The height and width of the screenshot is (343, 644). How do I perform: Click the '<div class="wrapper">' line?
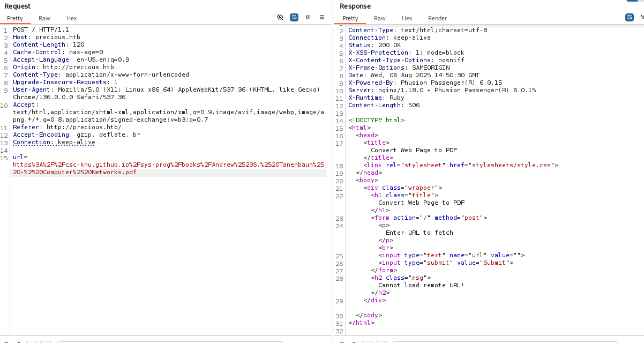click(x=403, y=188)
